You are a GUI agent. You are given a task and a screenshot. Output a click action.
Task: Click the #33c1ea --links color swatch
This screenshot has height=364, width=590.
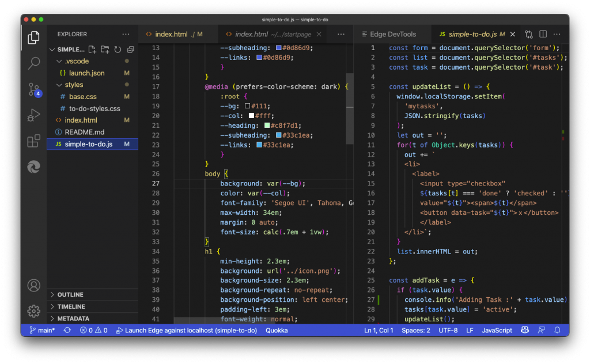tap(259, 145)
